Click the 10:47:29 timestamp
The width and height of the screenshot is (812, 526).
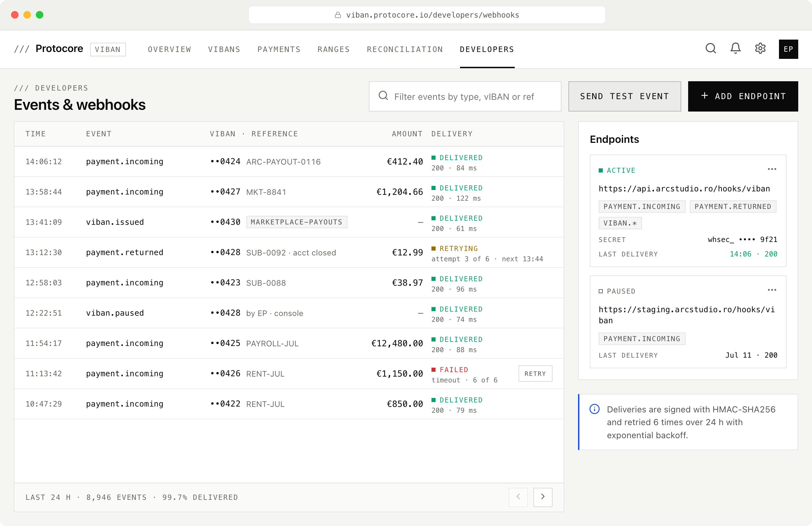(x=44, y=404)
